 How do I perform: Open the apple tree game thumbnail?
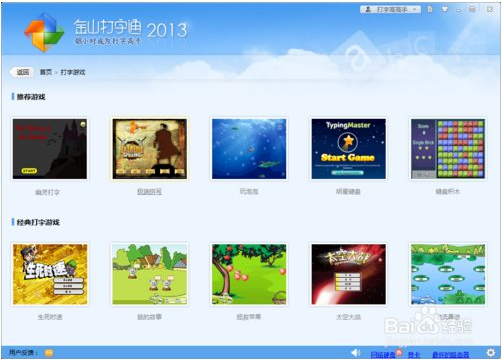point(249,274)
